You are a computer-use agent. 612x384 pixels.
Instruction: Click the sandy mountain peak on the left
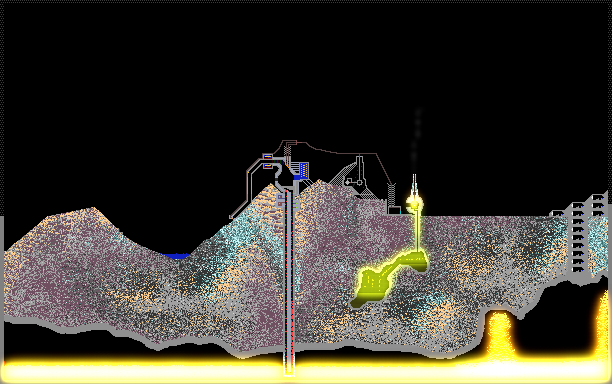[x=93, y=211]
